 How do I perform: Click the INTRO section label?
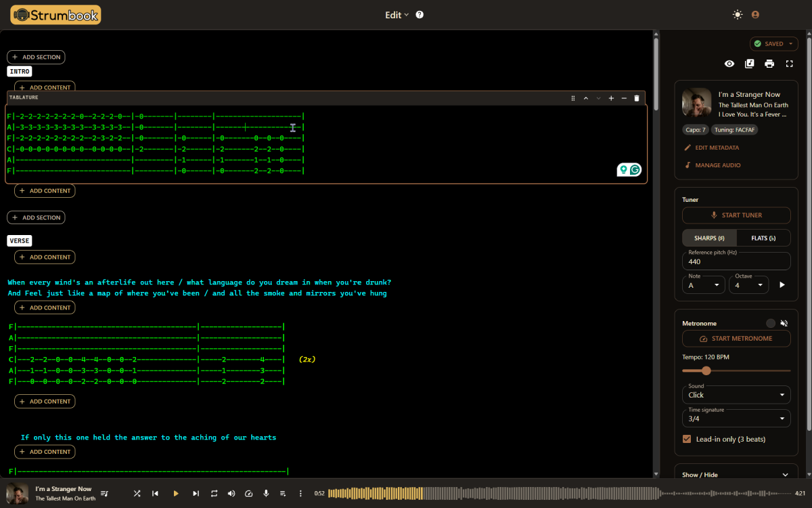click(20, 71)
